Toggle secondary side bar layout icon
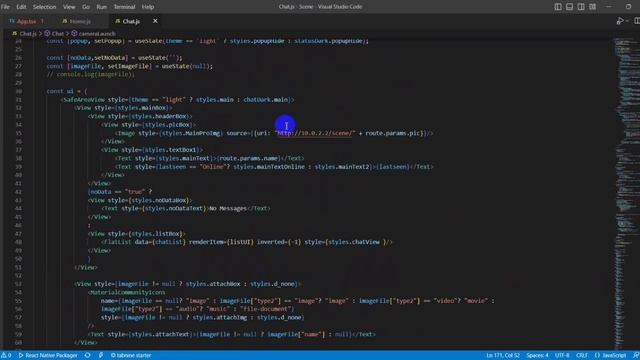 (x=581, y=7)
